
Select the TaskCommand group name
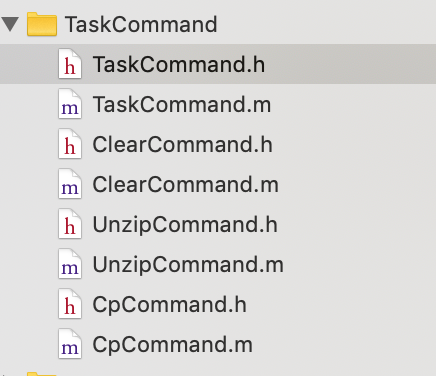[141, 24]
